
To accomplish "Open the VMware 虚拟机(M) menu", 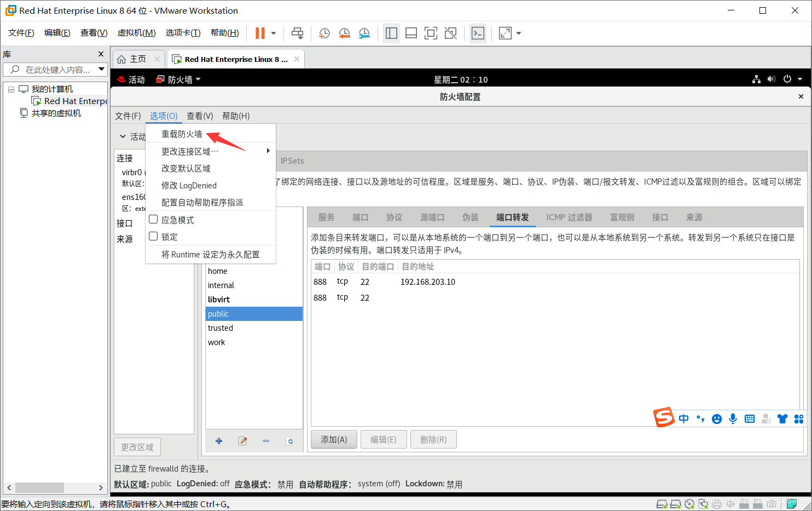I will click(137, 33).
